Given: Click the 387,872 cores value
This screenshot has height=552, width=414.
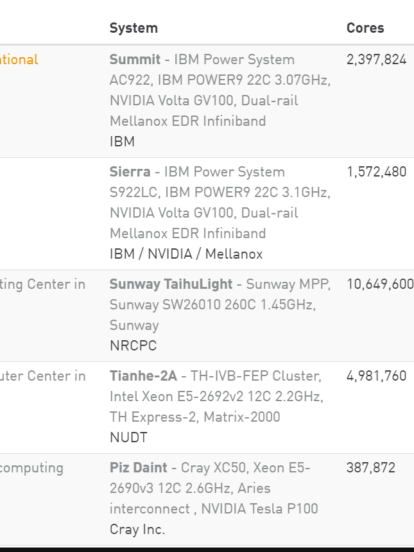Looking at the screenshot, I should click(x=371, y=468).
